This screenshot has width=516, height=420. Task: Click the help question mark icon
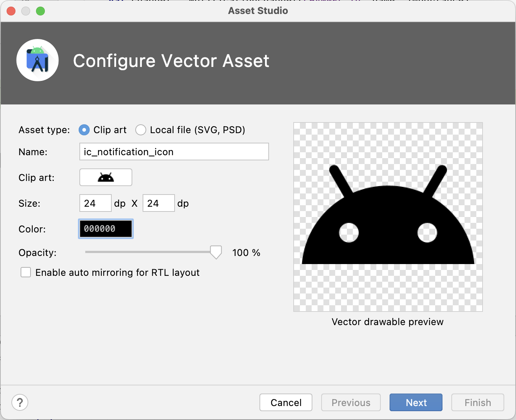(x=20, y=402)
